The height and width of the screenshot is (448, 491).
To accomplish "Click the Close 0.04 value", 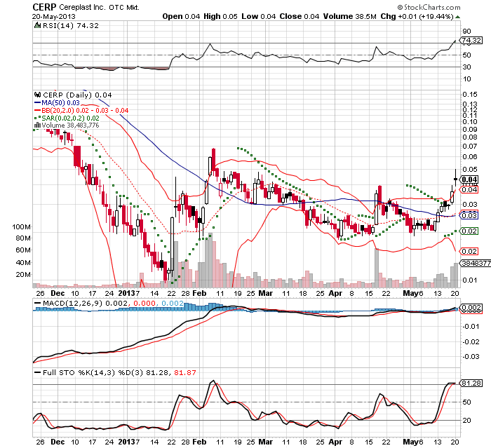I will click(300, 16).
